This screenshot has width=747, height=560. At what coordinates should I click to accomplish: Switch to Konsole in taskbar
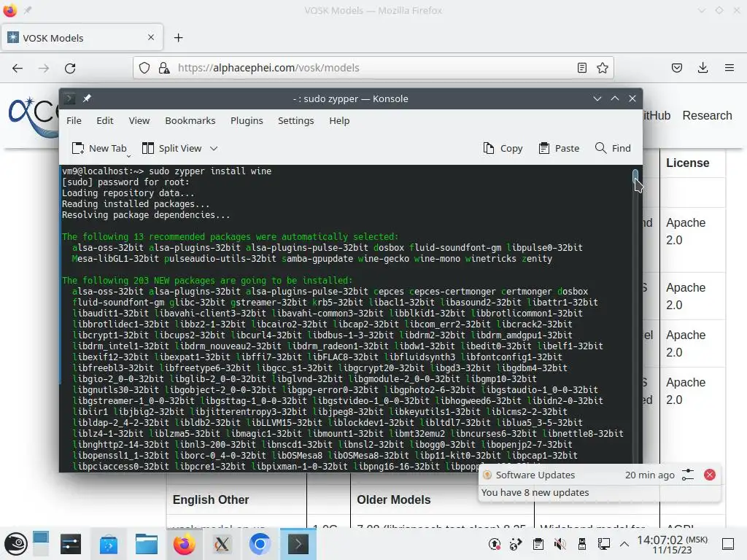coord(298,544)
